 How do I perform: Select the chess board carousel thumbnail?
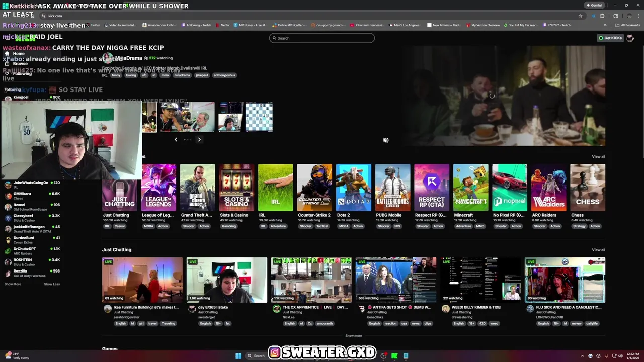(259, 117)
